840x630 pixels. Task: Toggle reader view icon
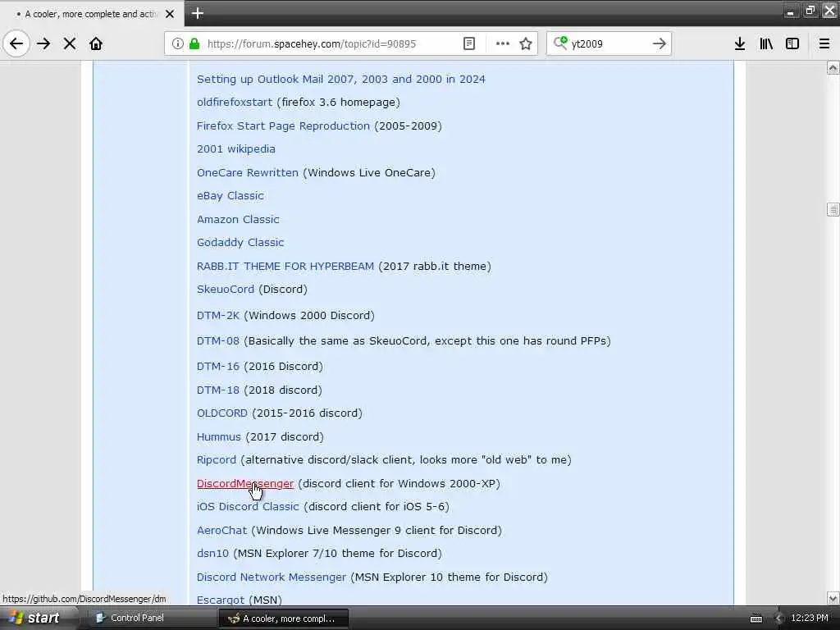[x=468, y=43]
